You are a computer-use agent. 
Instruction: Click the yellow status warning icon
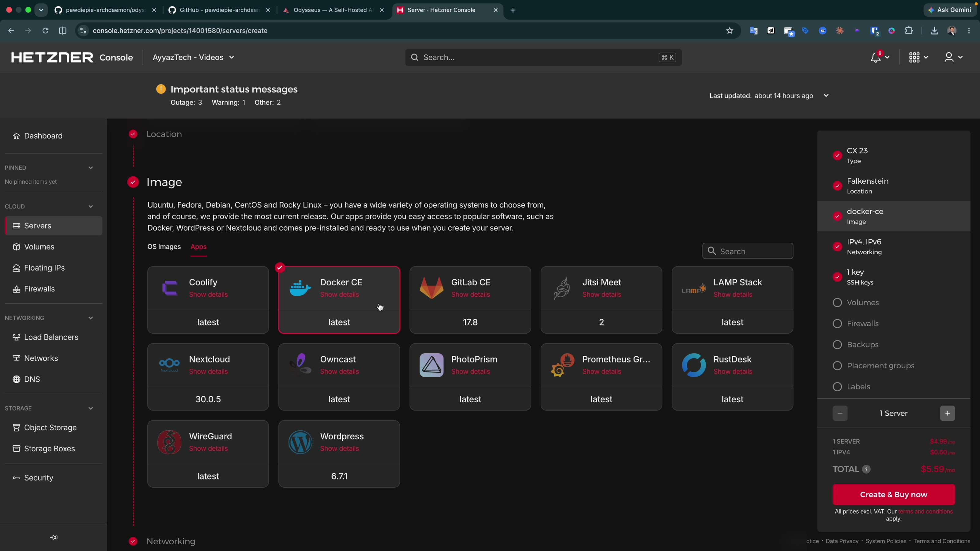[x=161, y=89]
